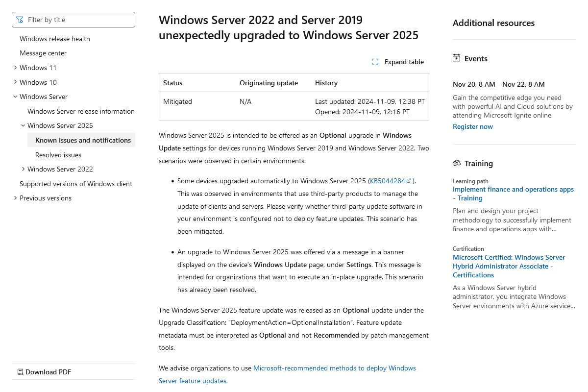The height and width of the screenshot is (392, 588).
Task: Open Supported versions of Windows client
Action: pos(76,184)
